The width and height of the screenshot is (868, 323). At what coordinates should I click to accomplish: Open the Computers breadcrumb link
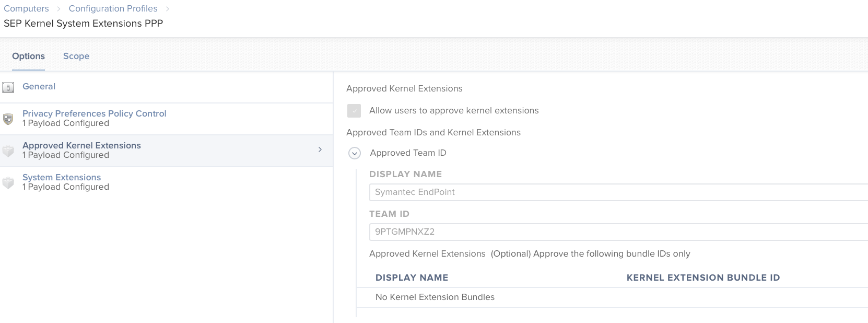[26, 8]
